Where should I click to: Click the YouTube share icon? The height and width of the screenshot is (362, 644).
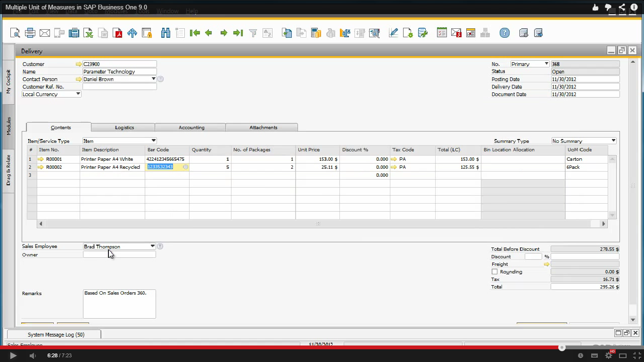click(x=622, y=7)
